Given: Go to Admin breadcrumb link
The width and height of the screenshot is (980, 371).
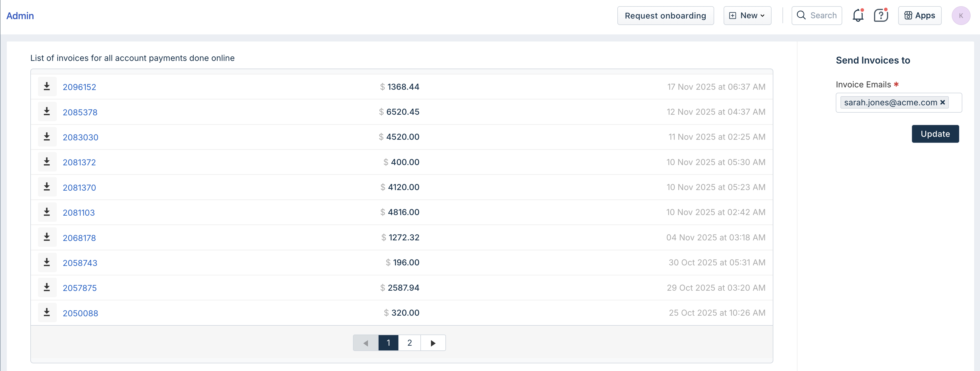Looking at the screenshot, I should 20,16.
